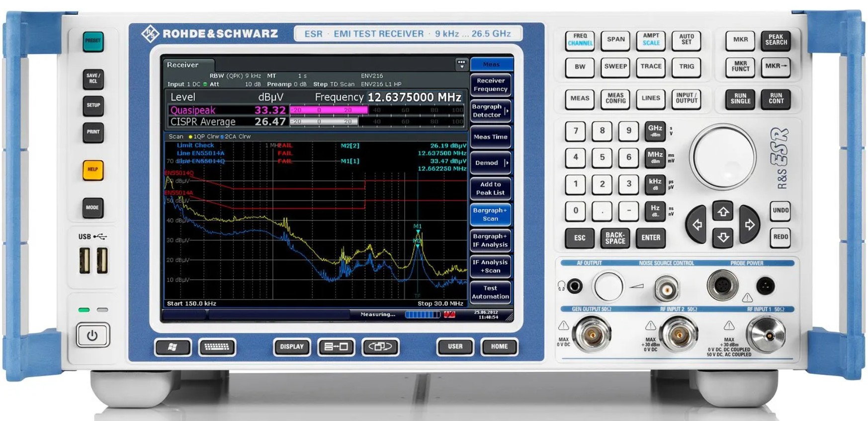This screenshot has height=421, width=868.
Task: Tap the RUN CONT key
Action: pos(776,99)
